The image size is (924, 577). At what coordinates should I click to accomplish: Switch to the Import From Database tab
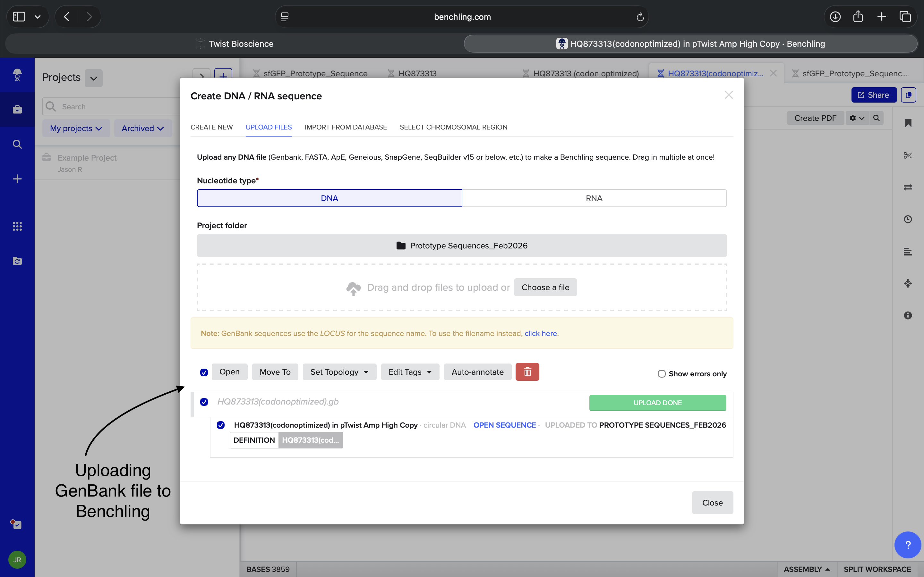346,127
